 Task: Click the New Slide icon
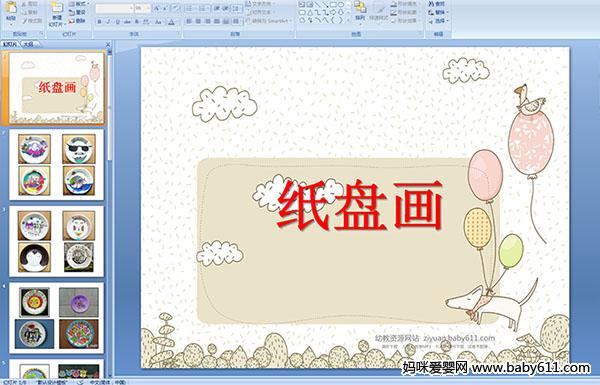[57, 8]
